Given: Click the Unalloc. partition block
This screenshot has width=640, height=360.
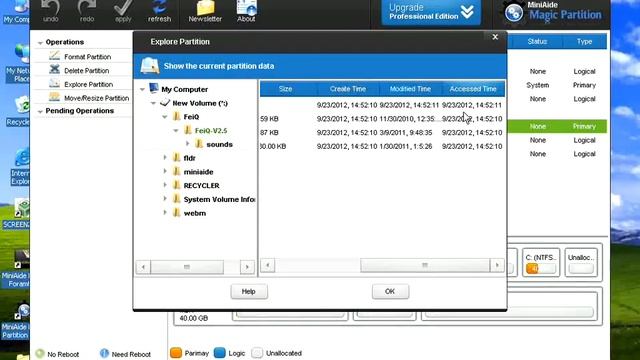Looking at the screenshot, I should [x=581, y=262].
